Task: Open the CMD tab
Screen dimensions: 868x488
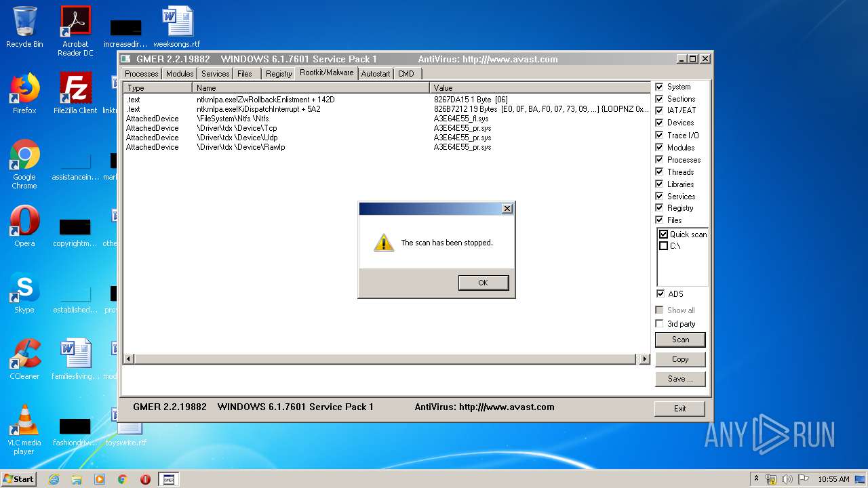Action: click(x=406, y=74)
